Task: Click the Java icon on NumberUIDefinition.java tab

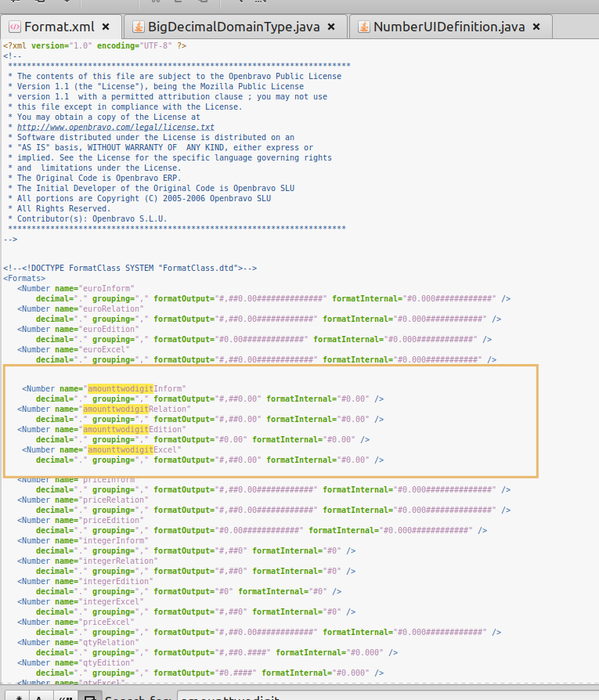Action: (x=363, y=27)
